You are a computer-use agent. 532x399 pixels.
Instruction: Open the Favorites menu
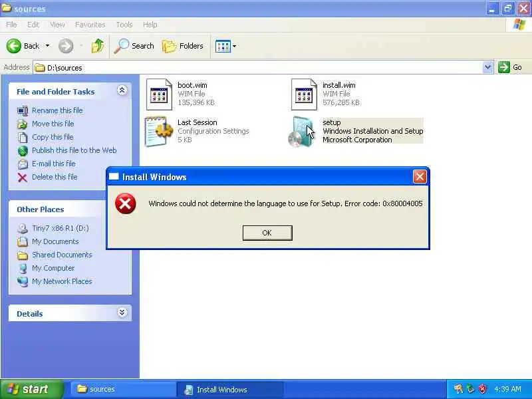point(90,25)
